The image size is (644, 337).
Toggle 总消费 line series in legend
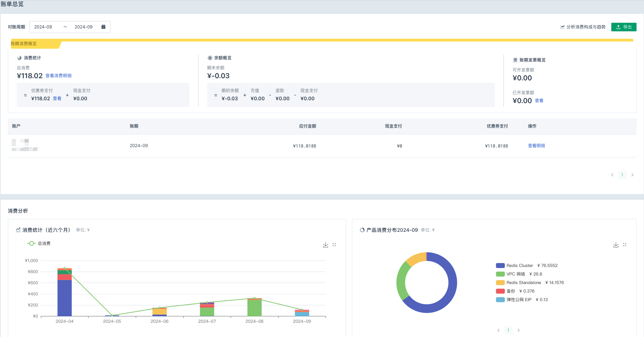[39, 244]
